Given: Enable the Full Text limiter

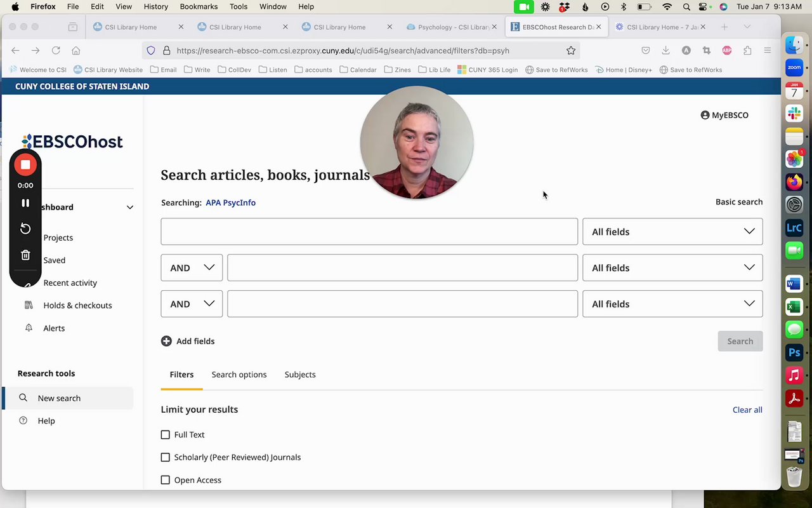Looking at the screenshot, I should [x=166, y=435].
